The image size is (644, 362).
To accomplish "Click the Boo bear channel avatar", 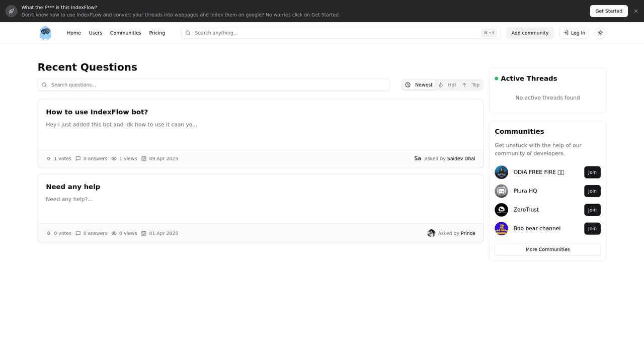I will click(501, 229).
